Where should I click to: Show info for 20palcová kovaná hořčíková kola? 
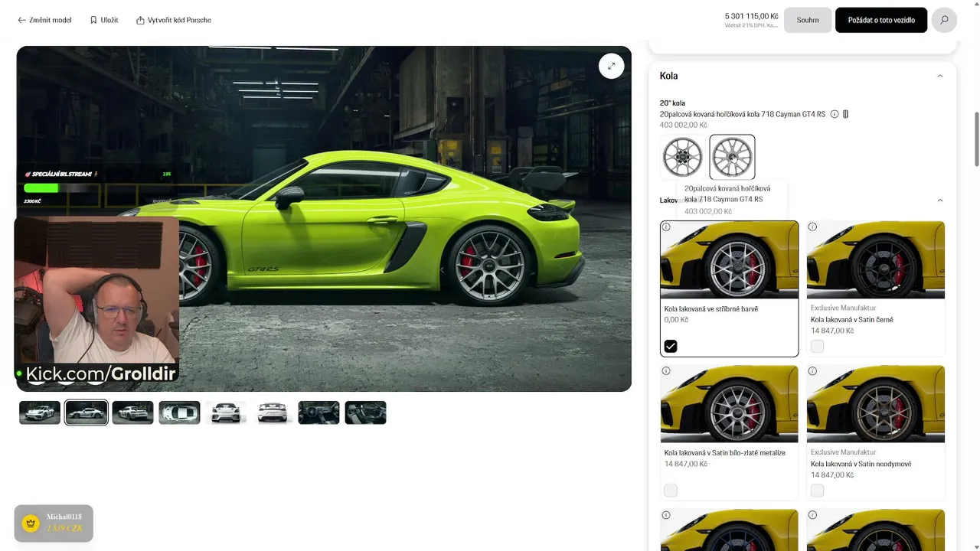[835, 114]
